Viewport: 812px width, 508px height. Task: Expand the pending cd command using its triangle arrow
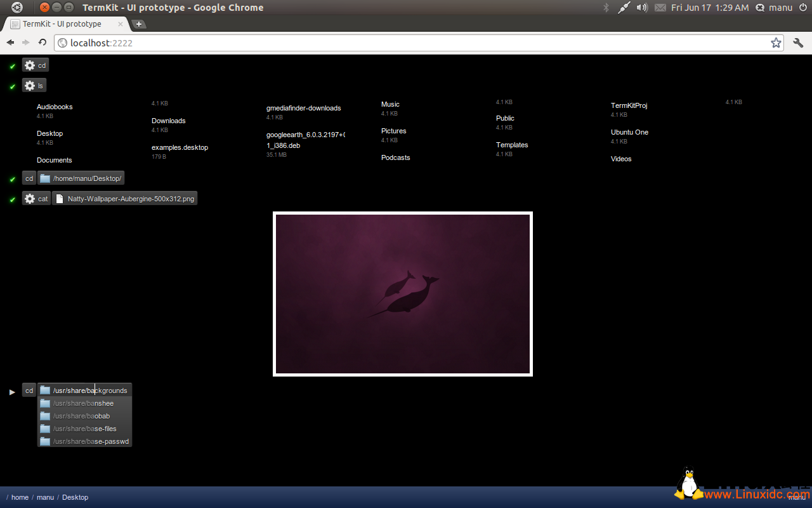click(x=12, y=392)
